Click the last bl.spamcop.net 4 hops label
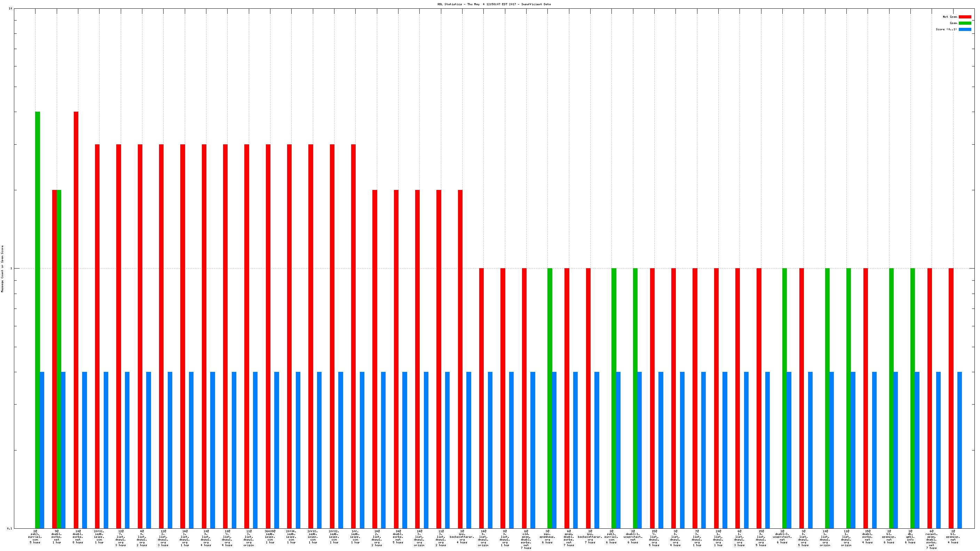Viewport: 980px width, 551px height. coord(953,536)
